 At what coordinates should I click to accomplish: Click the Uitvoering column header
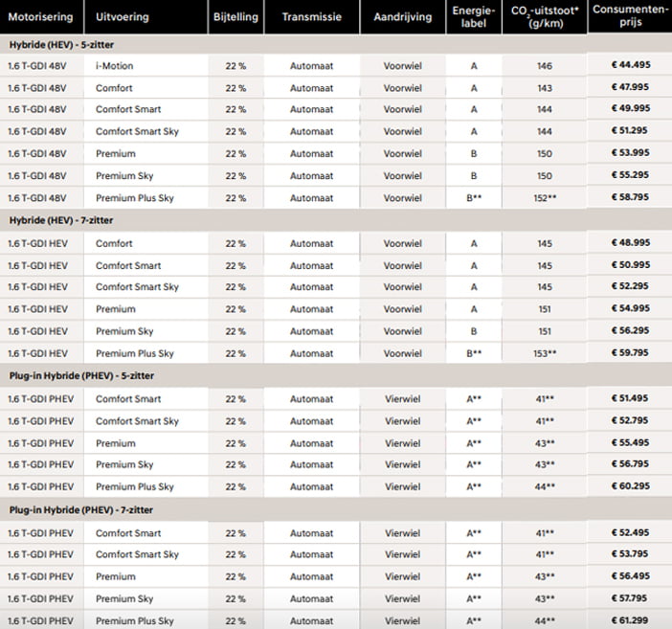click(123, 17)
